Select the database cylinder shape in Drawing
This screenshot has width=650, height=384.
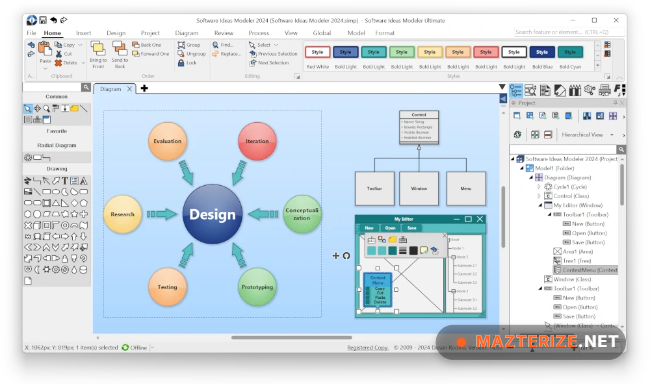(83, 270)
